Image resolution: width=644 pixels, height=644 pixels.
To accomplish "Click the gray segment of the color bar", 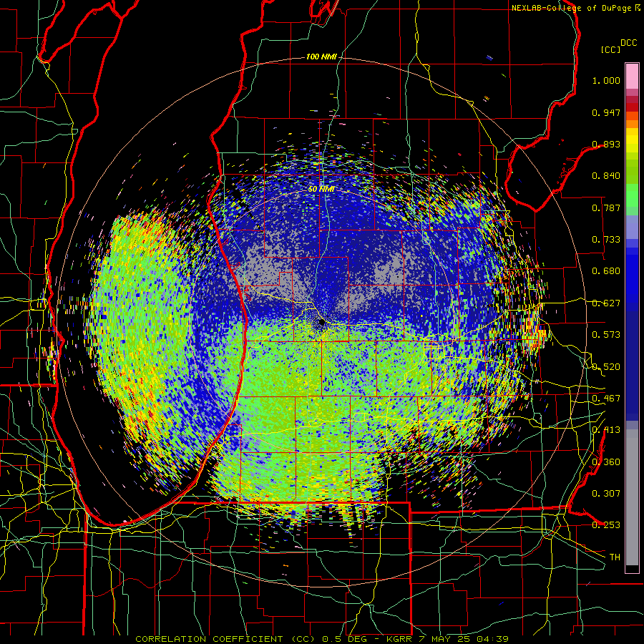I will (632, 497).
